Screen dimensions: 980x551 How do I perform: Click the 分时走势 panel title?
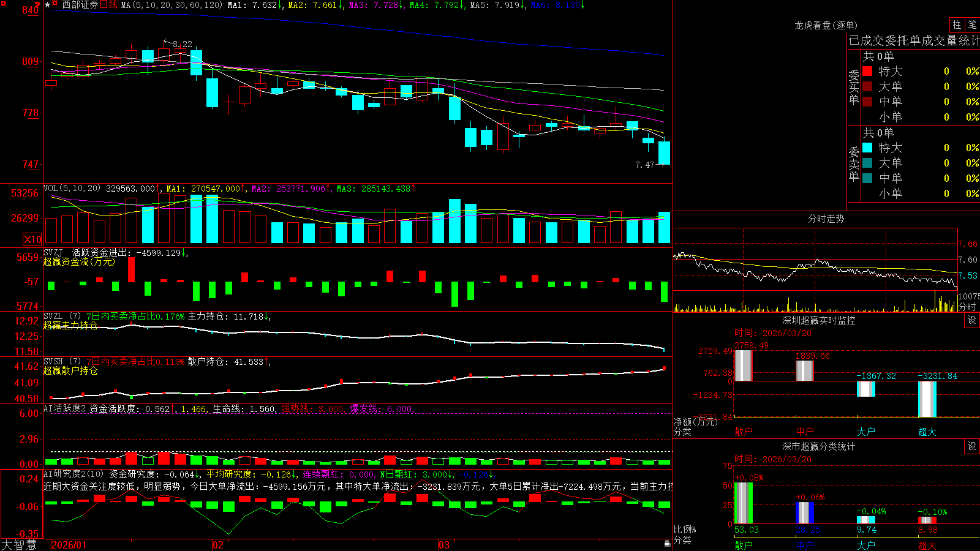point(826,219)
